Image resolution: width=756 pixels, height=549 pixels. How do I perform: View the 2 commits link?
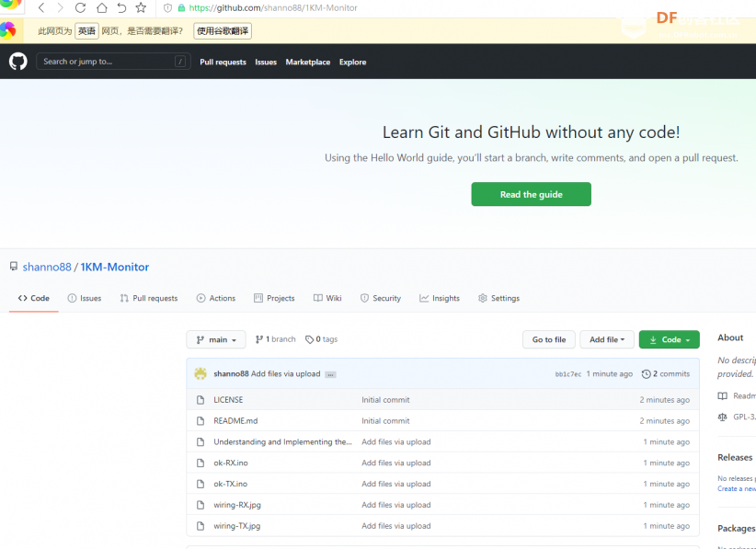pyautogui.click(x=666, y=373)
